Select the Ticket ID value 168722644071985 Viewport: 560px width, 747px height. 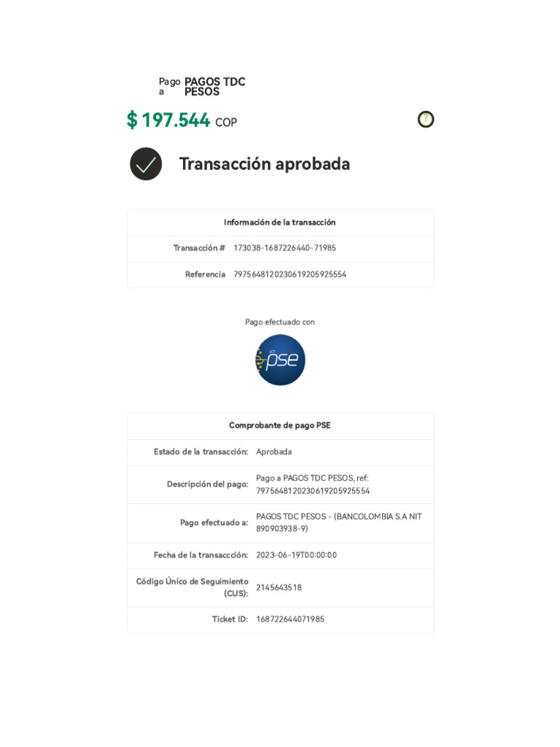290,619
